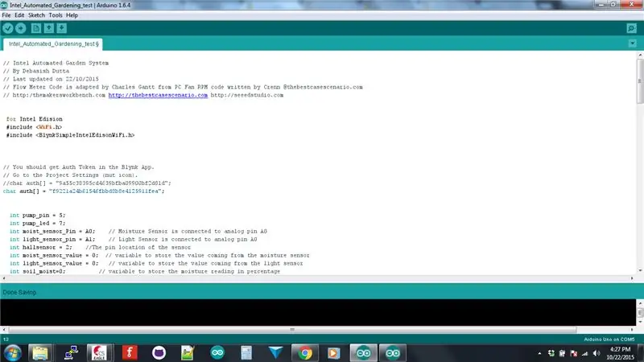Open the Windows Start button
The width and height of the screenshot is (644, 362).
13,353
